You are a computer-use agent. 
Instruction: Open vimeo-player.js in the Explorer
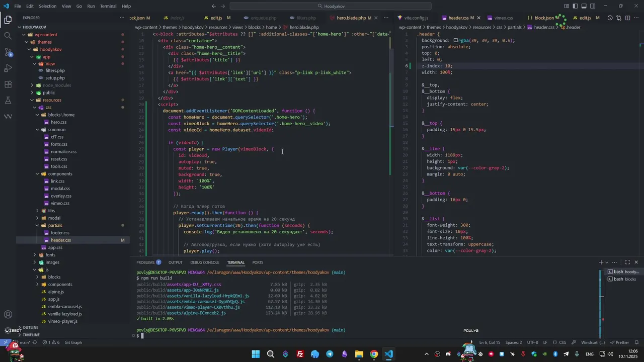[x=62, y=321]
